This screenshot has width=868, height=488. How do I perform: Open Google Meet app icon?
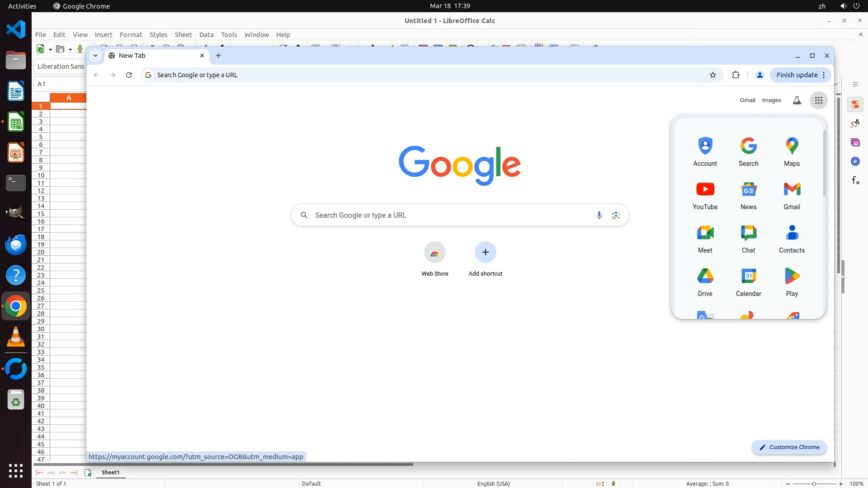705,239
